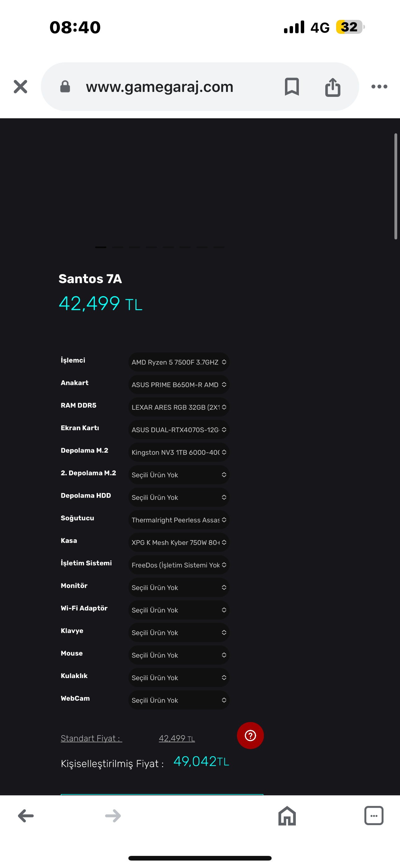Tap the home icon in bottom bar
This screenshot has height=868, width=400.
(x=287, y=816)
